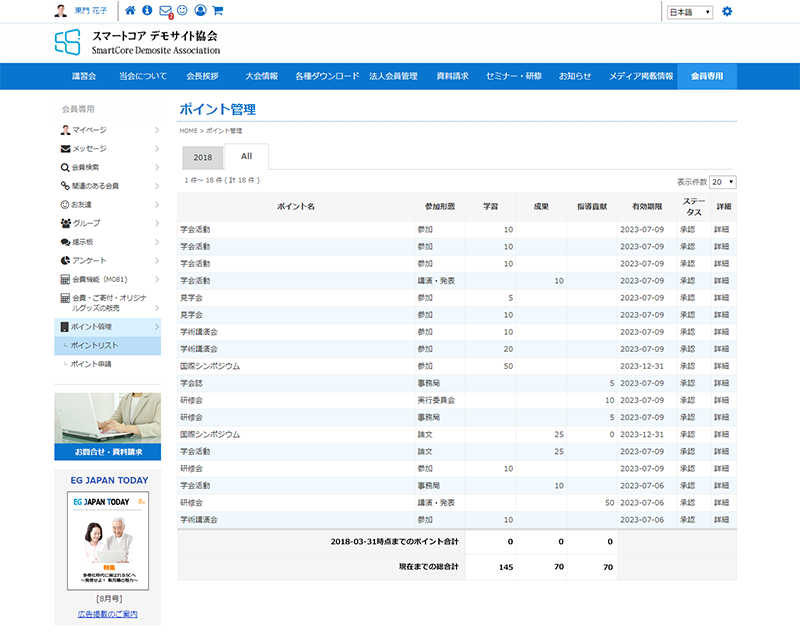Open the user profile circle icon
This screenshot has height=635, width=800.
point(200,11)
